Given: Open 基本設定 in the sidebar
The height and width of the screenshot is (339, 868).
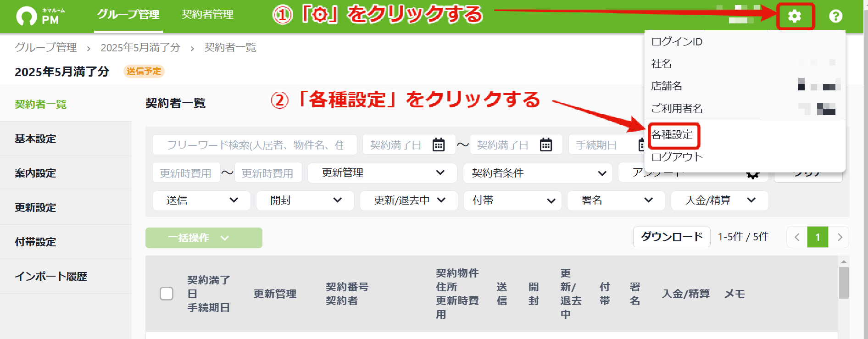Looking at the screenshot, I should click(66, 139).
